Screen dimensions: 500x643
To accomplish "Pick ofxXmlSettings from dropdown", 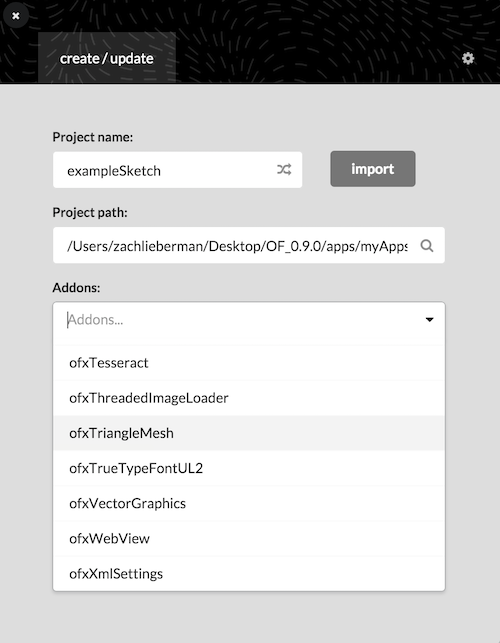I will (249, 573).
